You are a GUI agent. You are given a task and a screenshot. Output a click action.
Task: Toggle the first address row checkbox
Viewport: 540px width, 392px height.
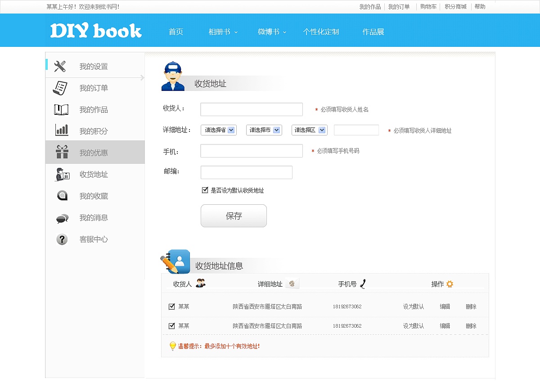171,306
